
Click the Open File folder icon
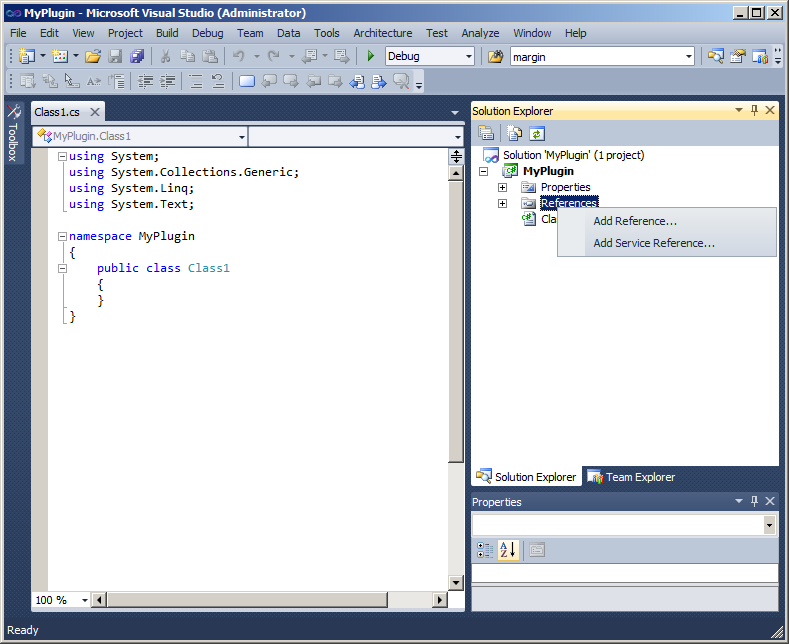tap(93, 56)
